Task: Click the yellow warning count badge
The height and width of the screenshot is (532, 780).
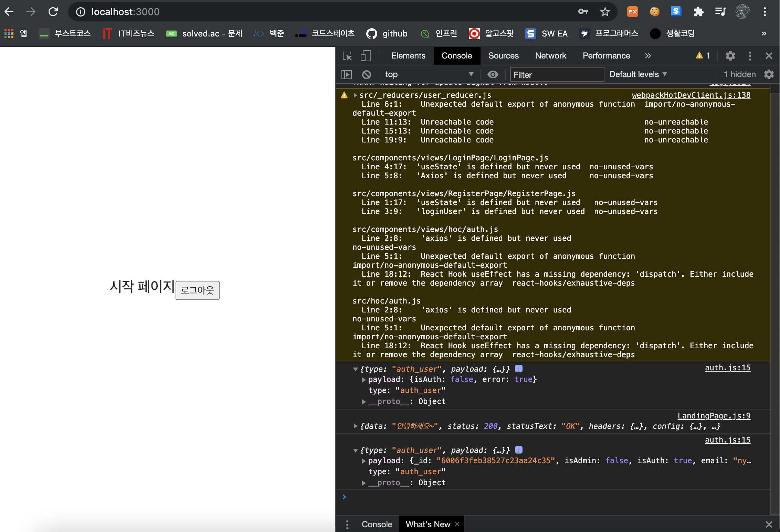Action: (x=703, y=56)
